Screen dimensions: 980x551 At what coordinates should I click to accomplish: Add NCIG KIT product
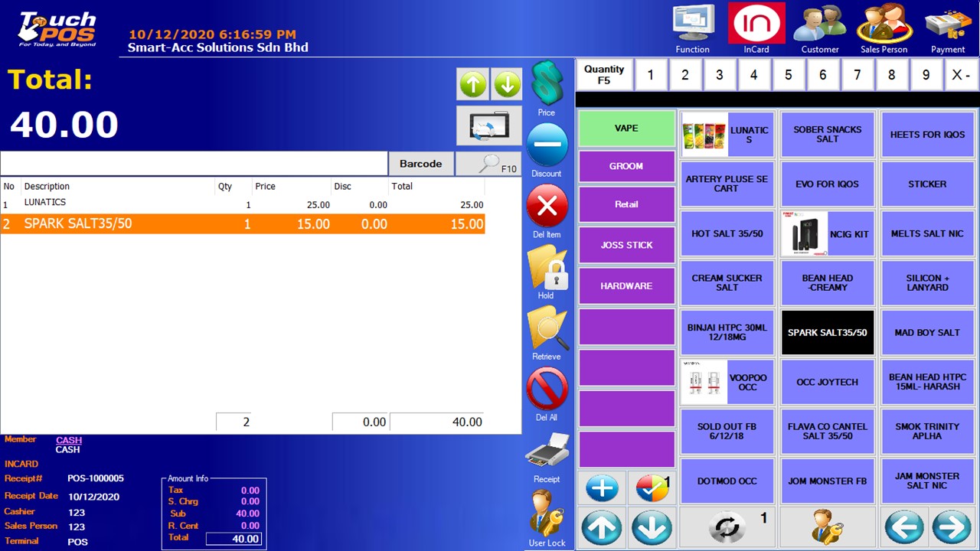point(828,233)
